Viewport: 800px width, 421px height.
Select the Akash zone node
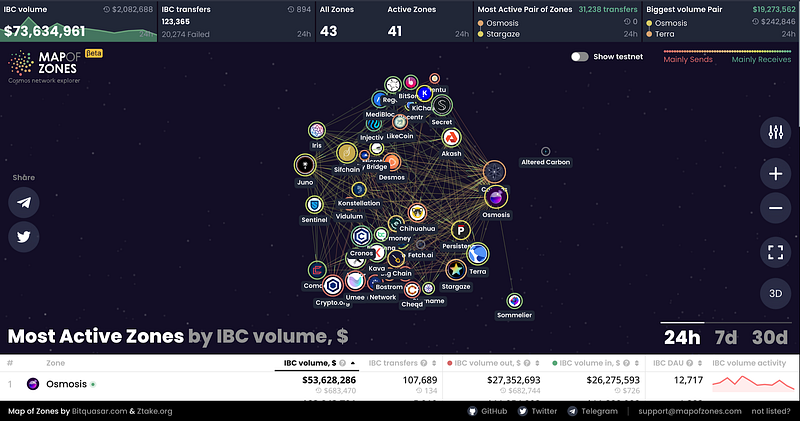click(x=451, y=138)
